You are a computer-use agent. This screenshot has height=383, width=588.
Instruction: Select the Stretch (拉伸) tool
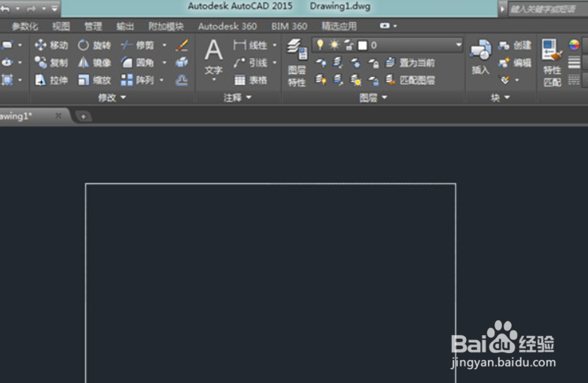tap(51, 79)
